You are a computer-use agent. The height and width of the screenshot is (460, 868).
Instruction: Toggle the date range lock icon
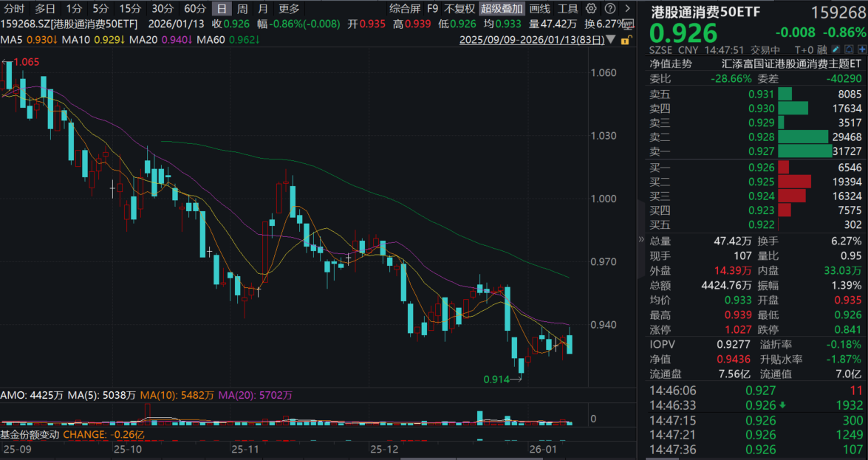(x=626, y=41)
